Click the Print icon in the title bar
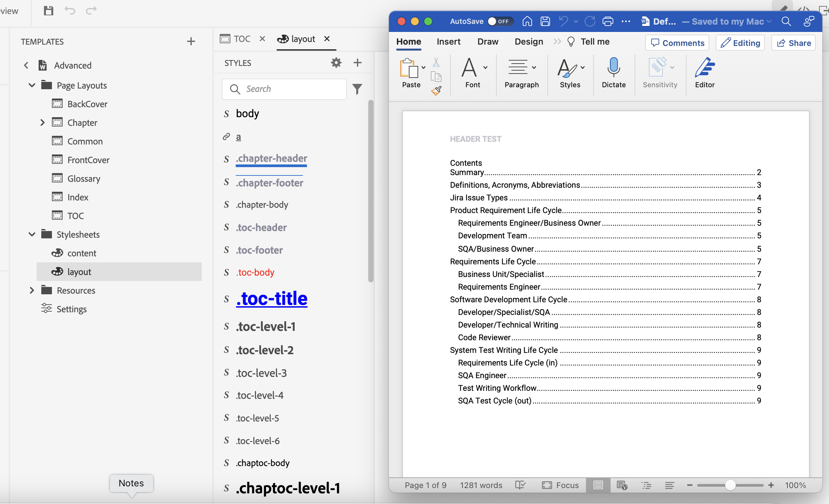 pos(608,21)
